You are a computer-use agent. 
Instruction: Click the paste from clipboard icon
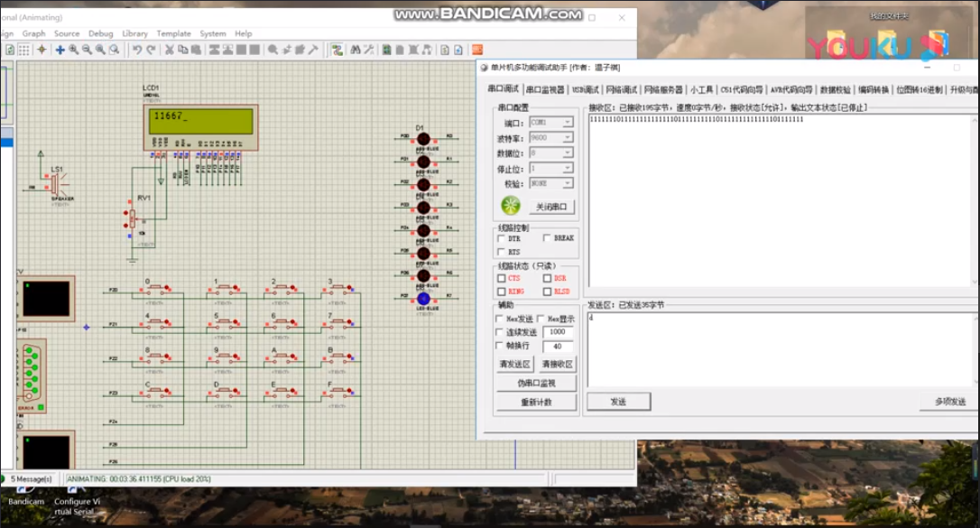pos(196,50)
